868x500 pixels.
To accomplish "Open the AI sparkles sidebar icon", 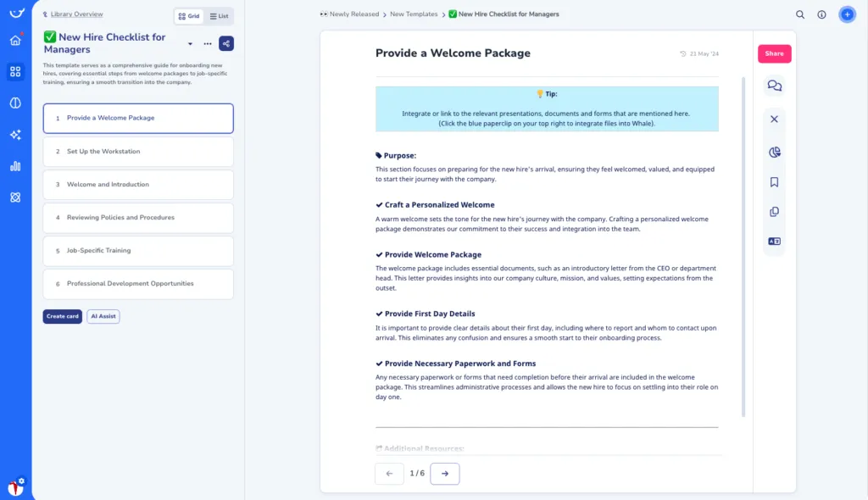I will 15,135.
